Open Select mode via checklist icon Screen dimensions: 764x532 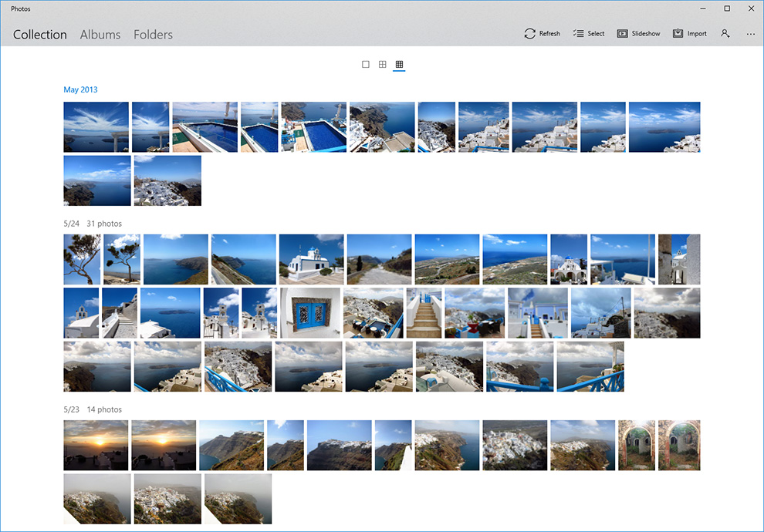pos(578,34)
